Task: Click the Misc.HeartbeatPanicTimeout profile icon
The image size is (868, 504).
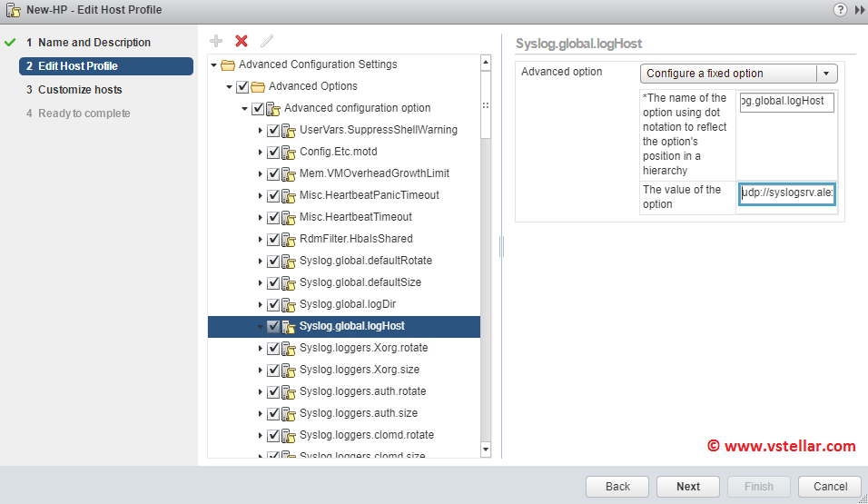Action: click(x=289, y=195)
